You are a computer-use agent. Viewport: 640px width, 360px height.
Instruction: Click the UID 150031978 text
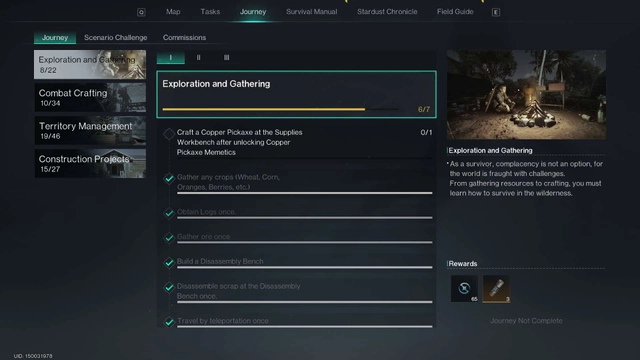click(33, 356)
